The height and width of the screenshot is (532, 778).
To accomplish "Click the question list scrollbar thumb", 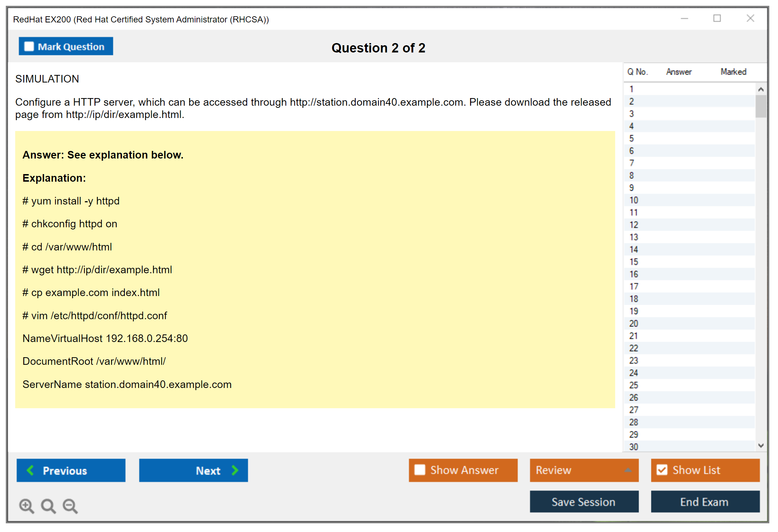I will pyautogui.click(x=761, y=106).
